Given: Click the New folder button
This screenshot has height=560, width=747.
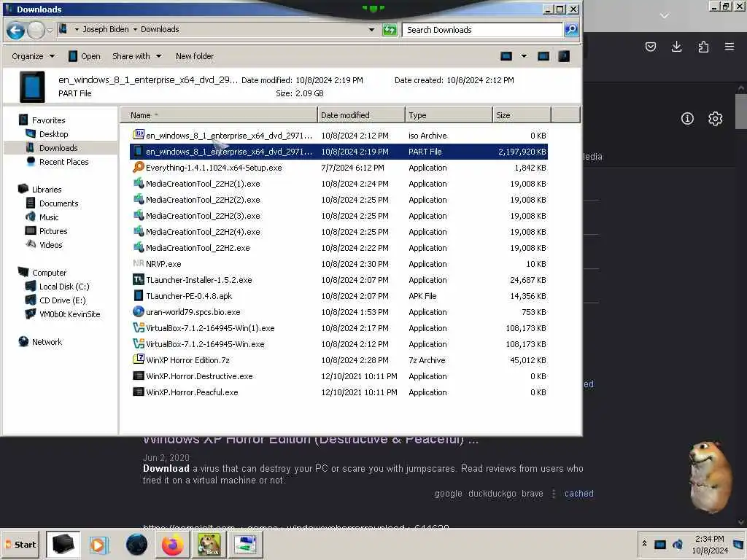Looking at the screenshot, I should (194, 56).
